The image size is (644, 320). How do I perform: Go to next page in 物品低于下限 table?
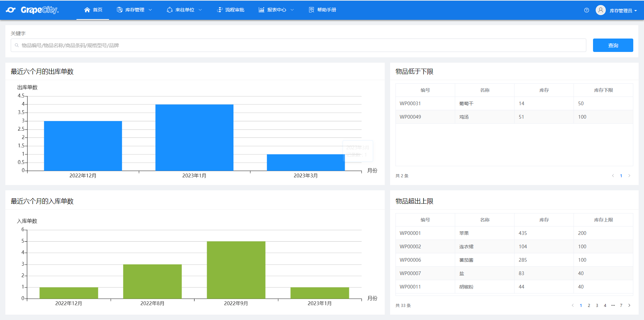pos(629,176)
